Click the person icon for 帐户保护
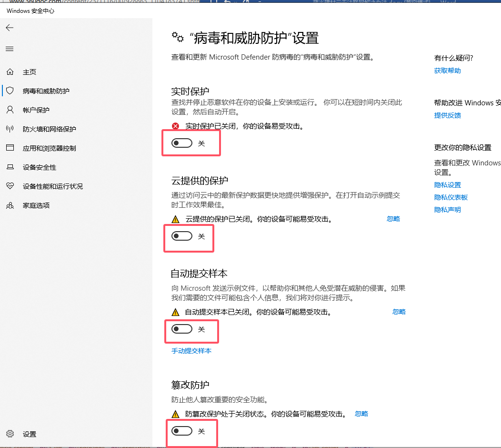 point(10,110)
